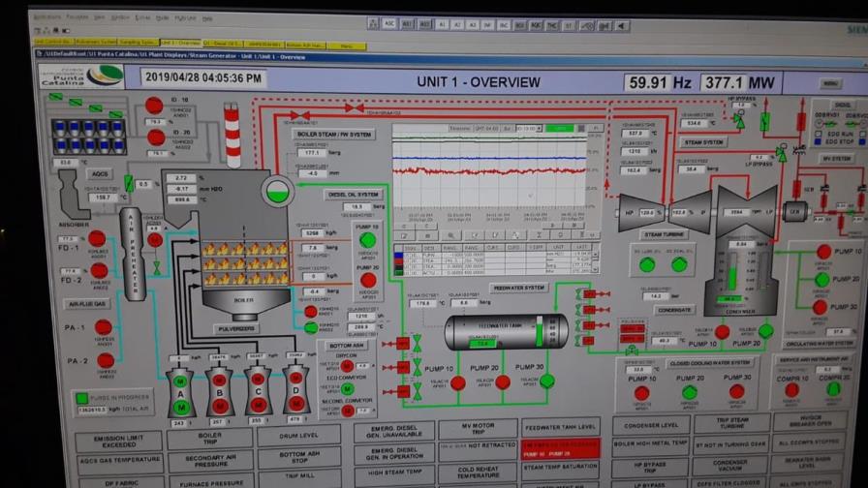Select the PA-2 fan red indicator
868x488 pixels.
[103, 359]
